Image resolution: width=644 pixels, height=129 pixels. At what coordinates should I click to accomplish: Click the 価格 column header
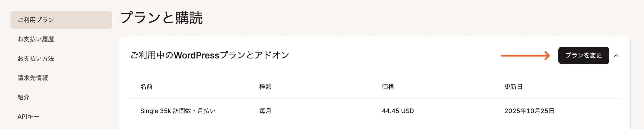click(388, 87)
